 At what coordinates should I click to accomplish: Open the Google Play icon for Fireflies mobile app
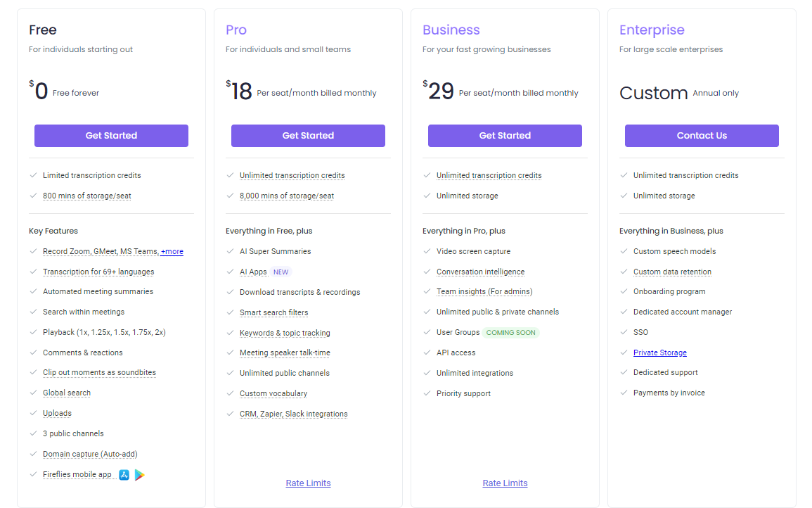click(x=140, y=475)
